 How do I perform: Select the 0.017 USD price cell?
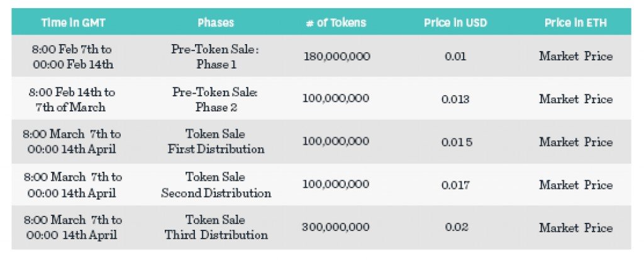pos(455,185)
